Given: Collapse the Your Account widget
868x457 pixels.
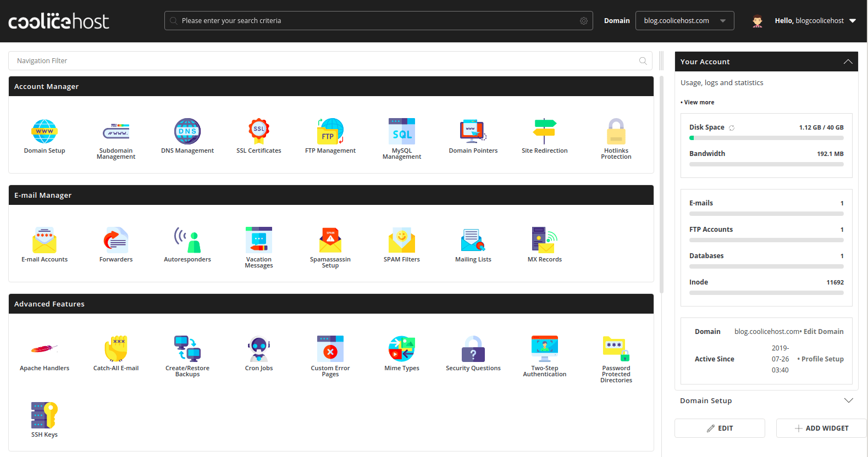Looking at the screenshot, I should coord(848,62).
